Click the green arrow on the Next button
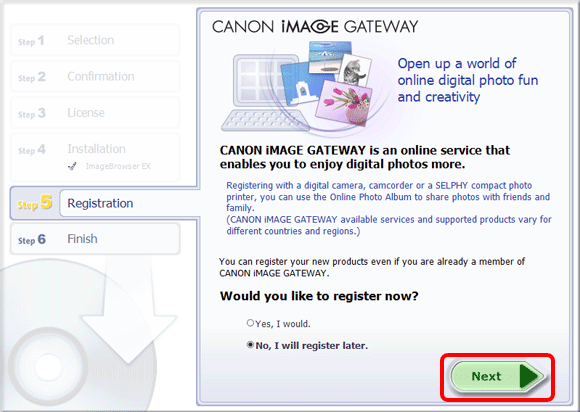This screenshot has height=412, width=580. [x=529, y=377]
